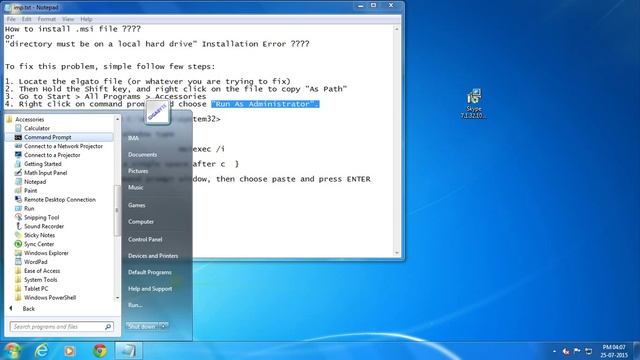
Task: Open Google Chrome from taskbar
Action: [100, 351]
